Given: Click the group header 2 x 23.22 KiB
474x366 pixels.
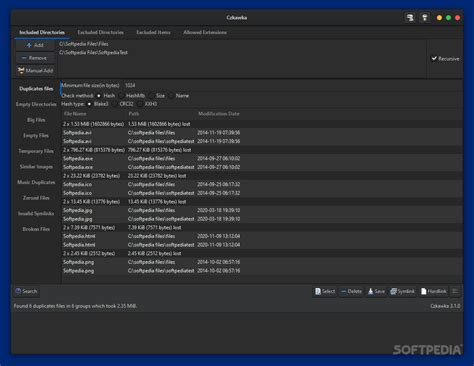Looking at the screenshot, I should tap(262, 176).
